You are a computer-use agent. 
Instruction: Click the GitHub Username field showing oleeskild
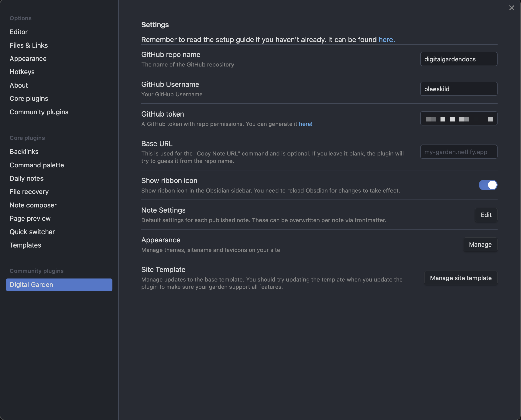pyautogui.click(x=458, y=89)
